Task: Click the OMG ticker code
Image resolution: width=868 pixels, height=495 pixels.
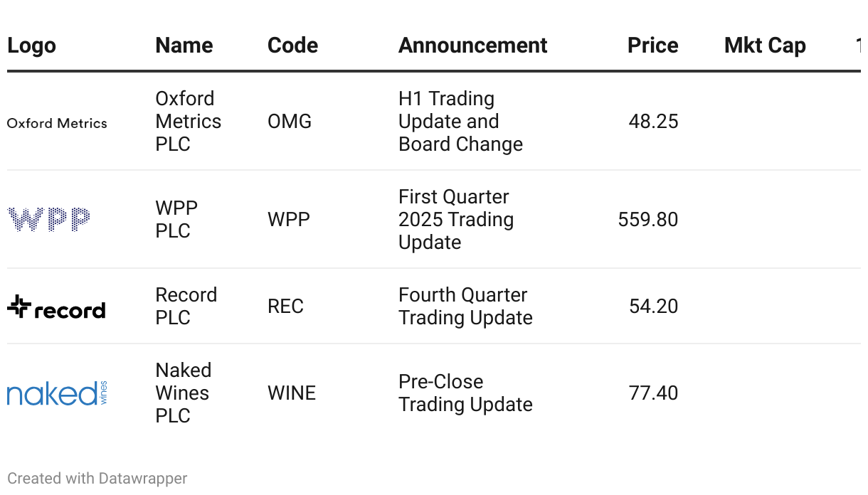Action: tap(290, 122)
